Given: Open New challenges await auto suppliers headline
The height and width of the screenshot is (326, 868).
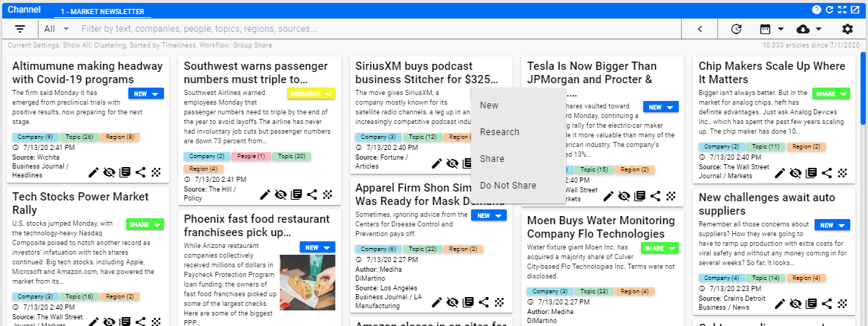Looking at the screenshot, I should (766, 204).
